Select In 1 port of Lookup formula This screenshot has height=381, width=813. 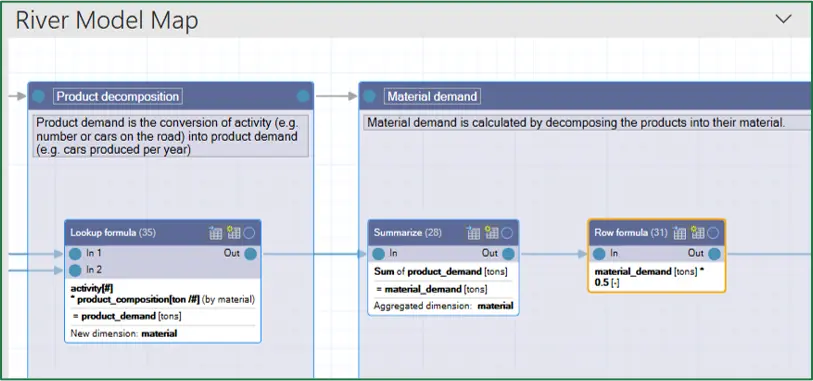pos(76,254)
